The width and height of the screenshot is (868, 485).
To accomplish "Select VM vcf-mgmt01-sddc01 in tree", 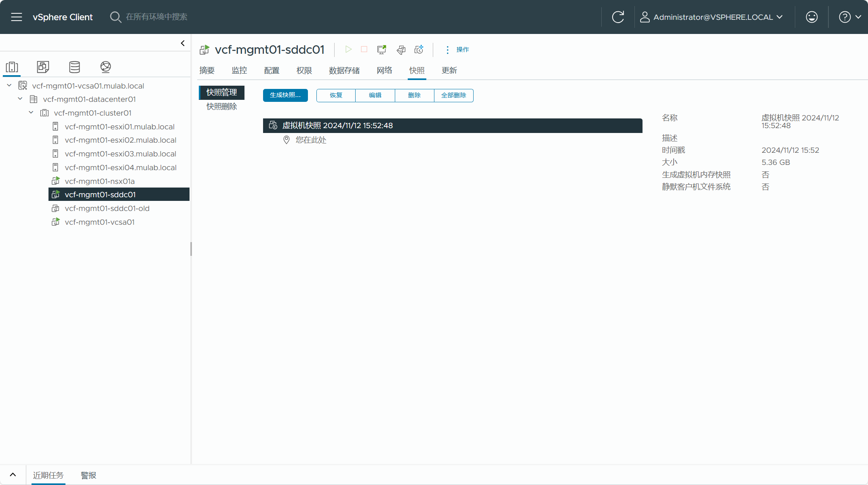I will coord(119,194).
